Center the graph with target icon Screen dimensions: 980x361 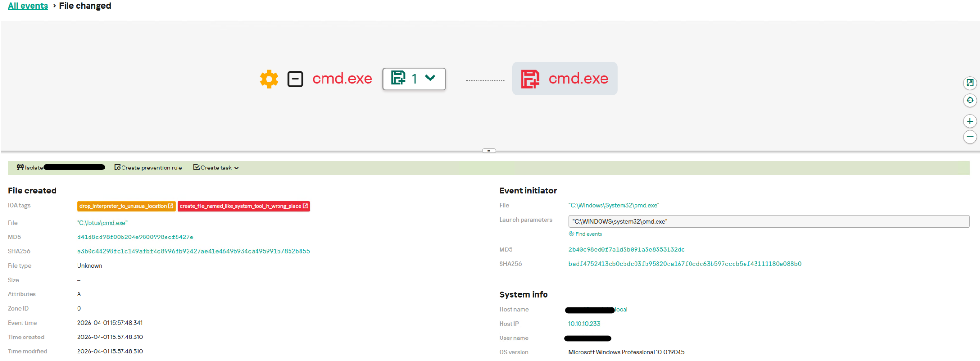[x=969, y=100]
